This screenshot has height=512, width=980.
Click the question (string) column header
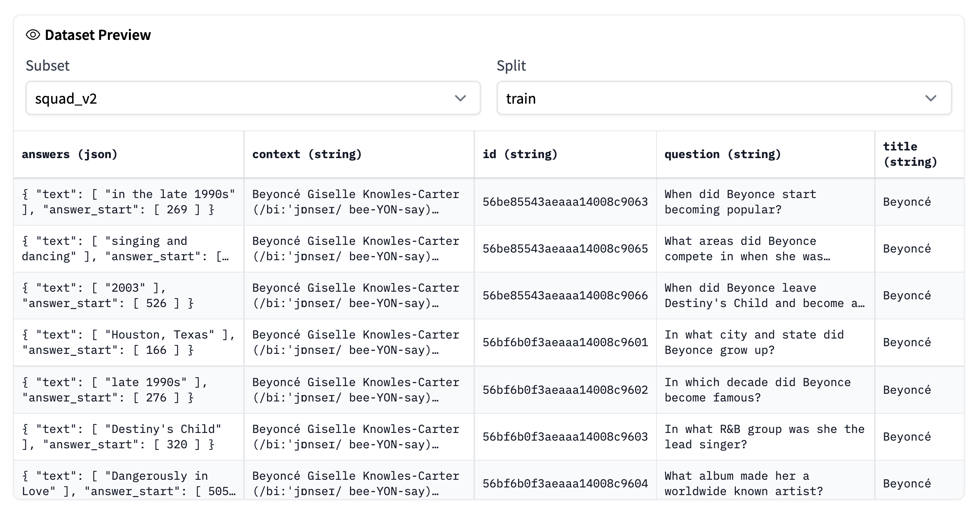point(723,154)
